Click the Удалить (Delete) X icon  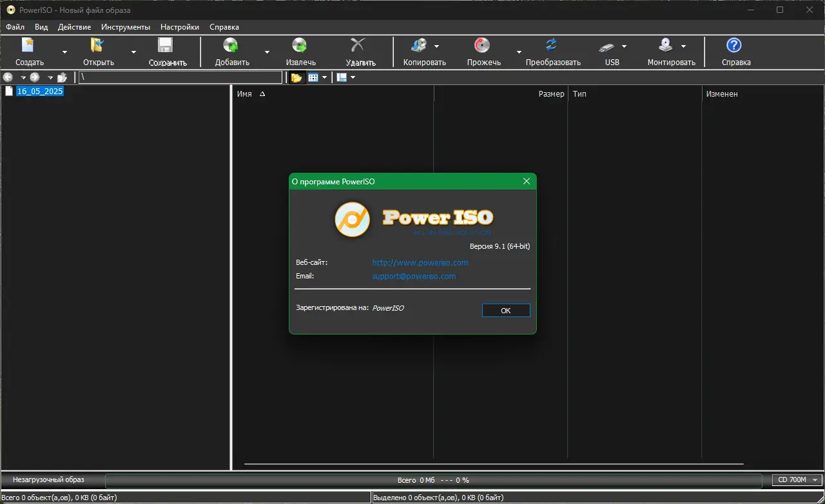pos(358,45)
